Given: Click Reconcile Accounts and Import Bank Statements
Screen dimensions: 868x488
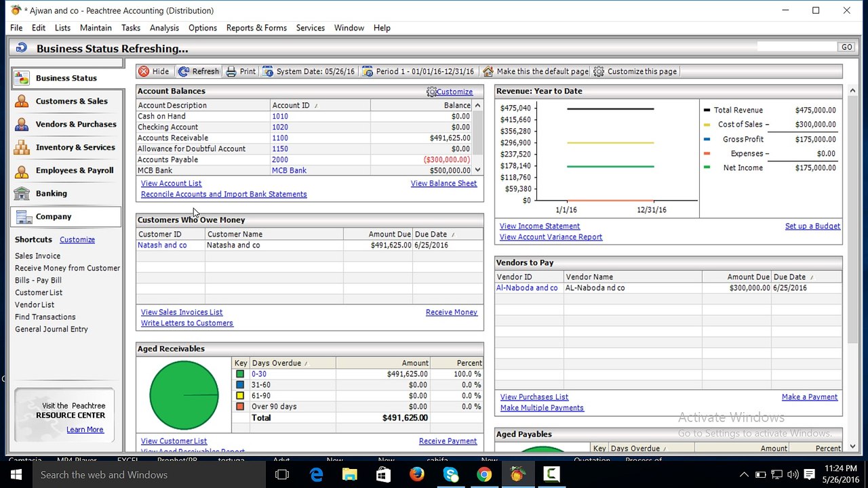Looking at the screenshot, I should [224, 195].
